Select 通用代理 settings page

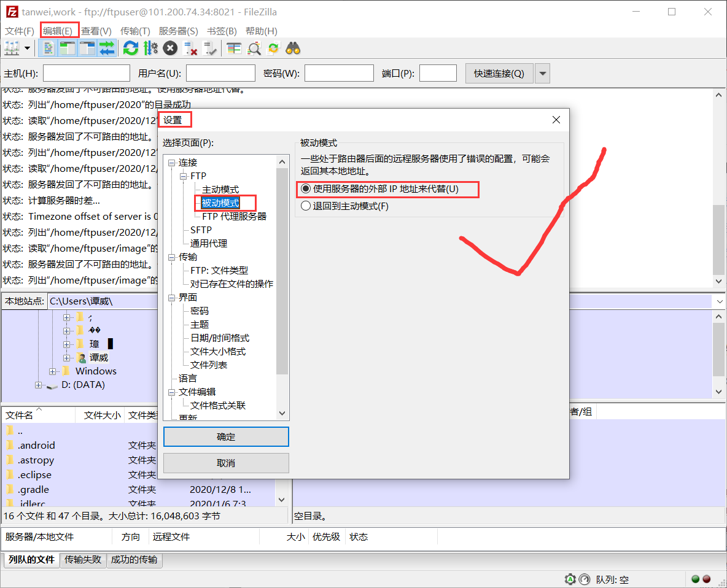point(209,243)
